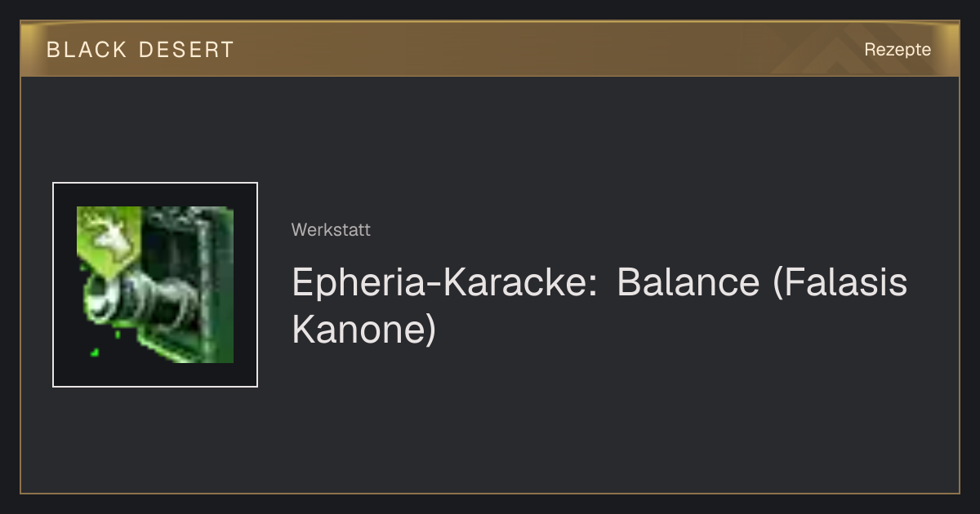Screen dimensions: 980x514
Task: Click the green deer badge on item icon
Action: [x=108, y=238]
